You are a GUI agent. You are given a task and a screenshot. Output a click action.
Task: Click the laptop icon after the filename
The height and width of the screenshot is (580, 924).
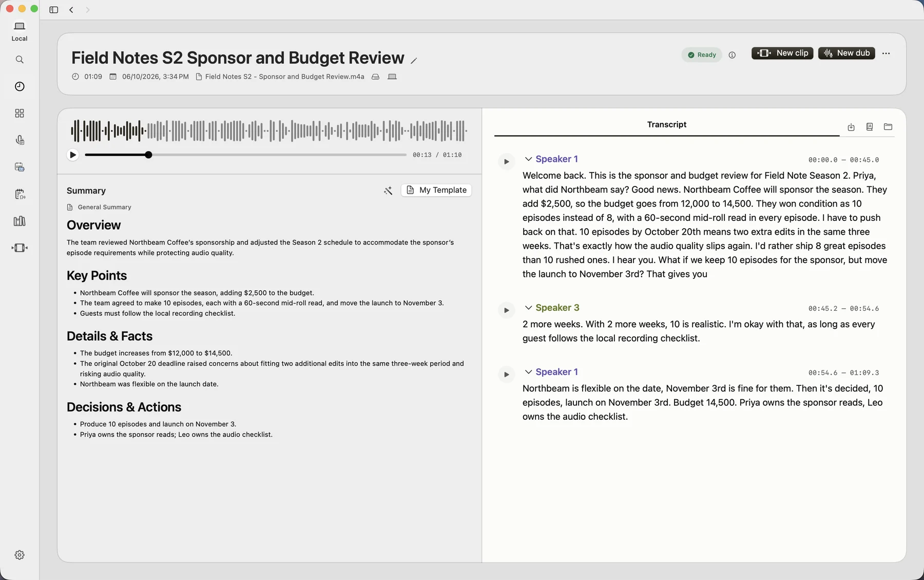[392, 77]
